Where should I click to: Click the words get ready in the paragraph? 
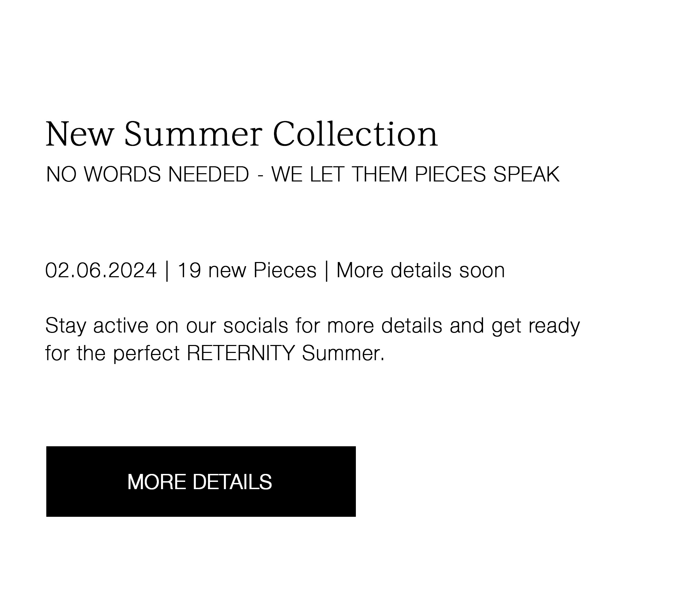coord(536,326)
